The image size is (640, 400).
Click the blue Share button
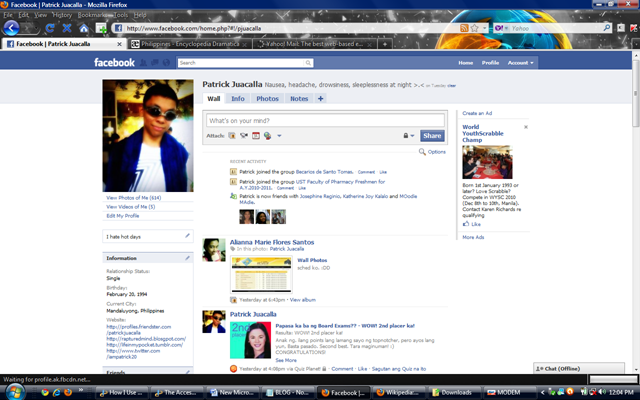pos(432,136)
